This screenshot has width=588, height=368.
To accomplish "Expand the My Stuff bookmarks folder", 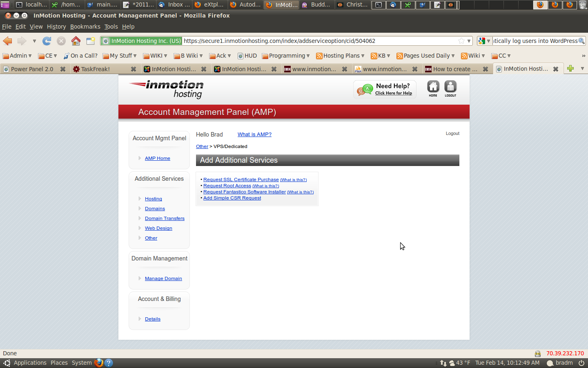I will click(120, 56).
